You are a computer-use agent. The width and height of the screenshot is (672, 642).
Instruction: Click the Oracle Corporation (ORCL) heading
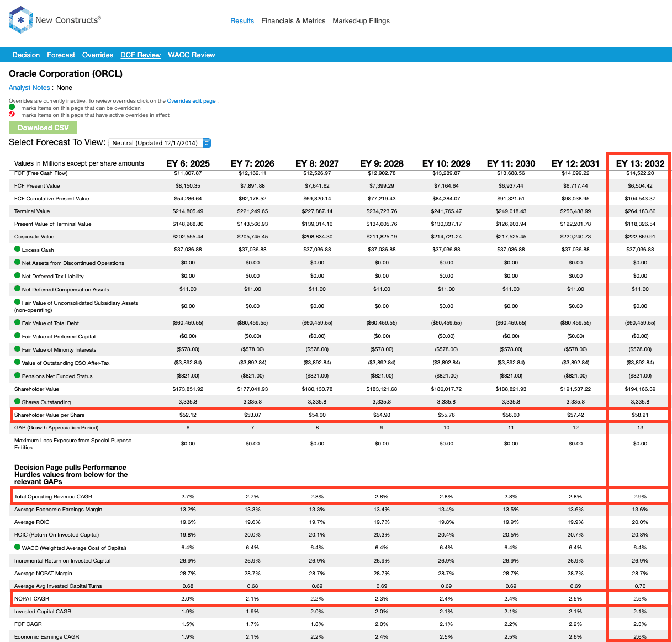click(x=66, y=73)
